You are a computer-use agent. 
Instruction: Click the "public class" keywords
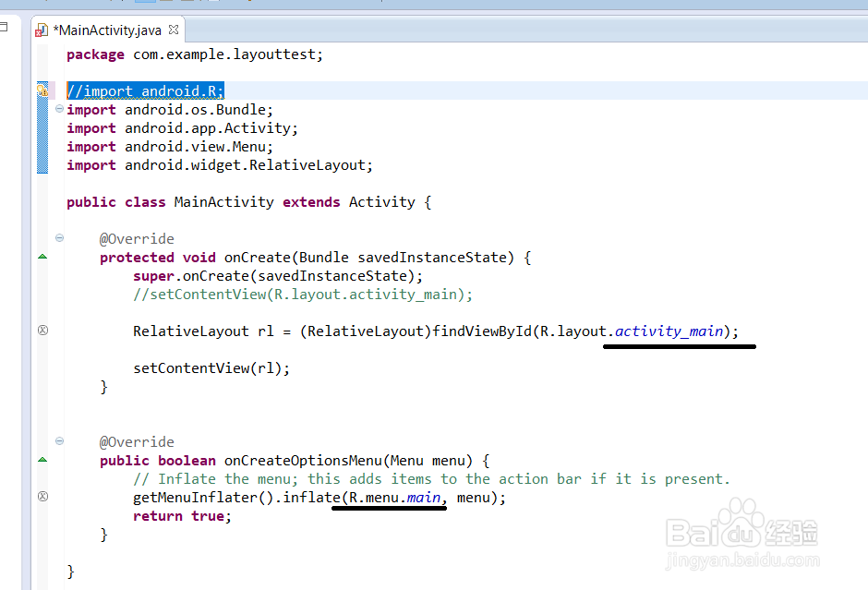coord(115,202)
